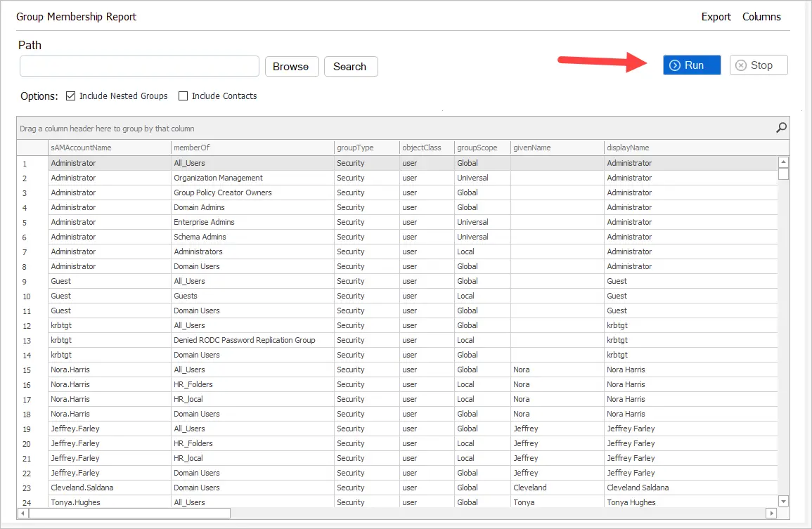Select Nora.Harris in row 15

point(109,370)
